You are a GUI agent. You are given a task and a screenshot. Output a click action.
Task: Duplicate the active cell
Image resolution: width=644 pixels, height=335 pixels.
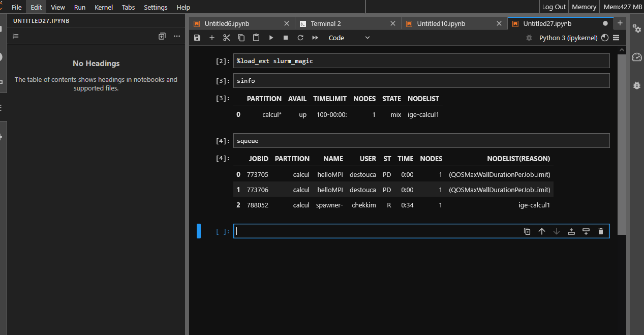(x=527, y=231)
